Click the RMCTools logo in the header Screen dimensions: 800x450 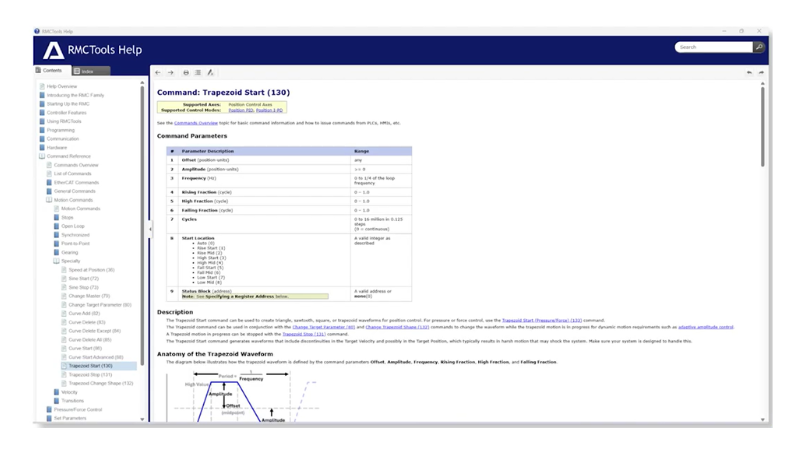(x=53, y=50)
